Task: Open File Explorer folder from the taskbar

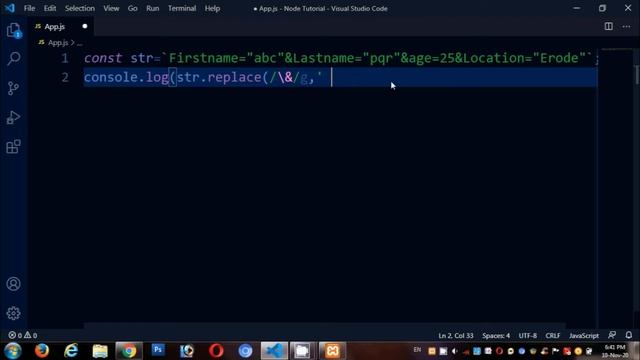Action: 100,351
